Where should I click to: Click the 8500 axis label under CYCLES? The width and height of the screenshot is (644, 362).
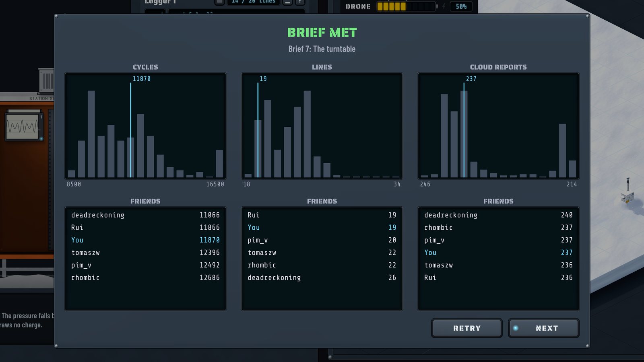[x=74, y=184]
